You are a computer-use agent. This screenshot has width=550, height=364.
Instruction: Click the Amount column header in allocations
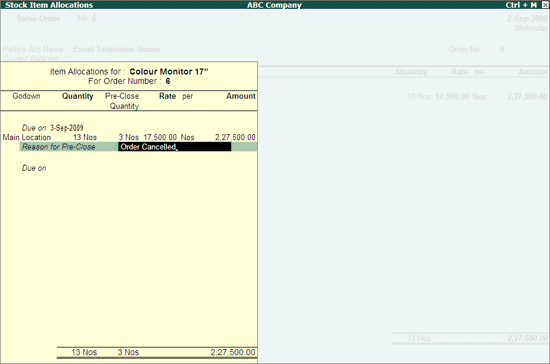click(x=241, y=96)
